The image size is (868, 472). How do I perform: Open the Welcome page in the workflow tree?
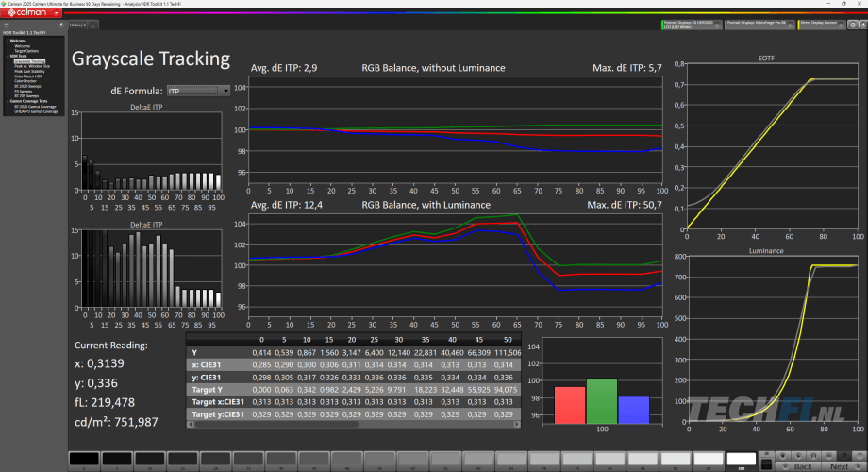[23, 46]
